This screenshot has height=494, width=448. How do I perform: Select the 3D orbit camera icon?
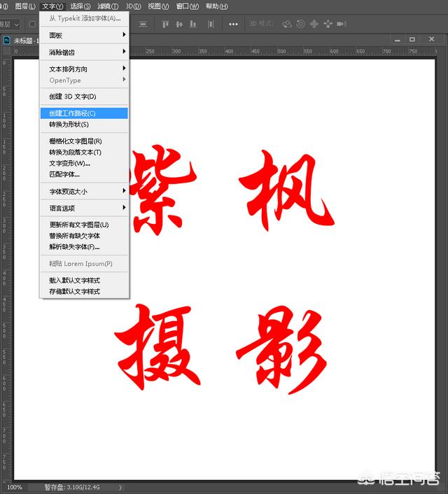(287, 24)
